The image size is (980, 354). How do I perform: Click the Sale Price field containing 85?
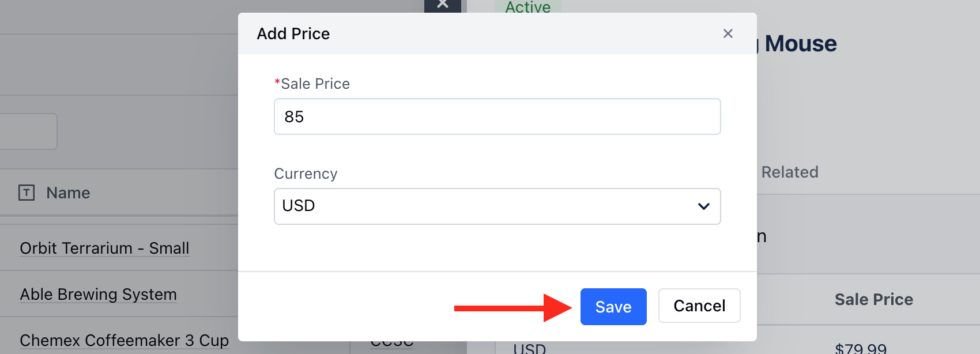click(497, 116)
